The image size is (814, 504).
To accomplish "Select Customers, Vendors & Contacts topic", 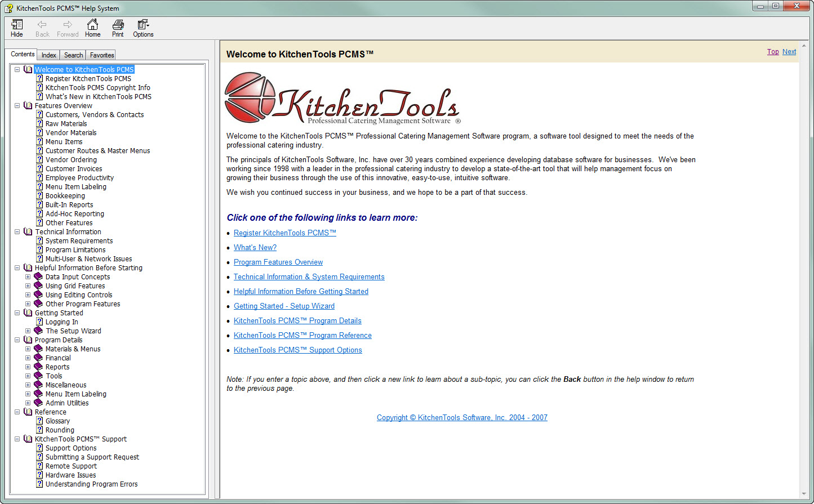I will (95, 114).
